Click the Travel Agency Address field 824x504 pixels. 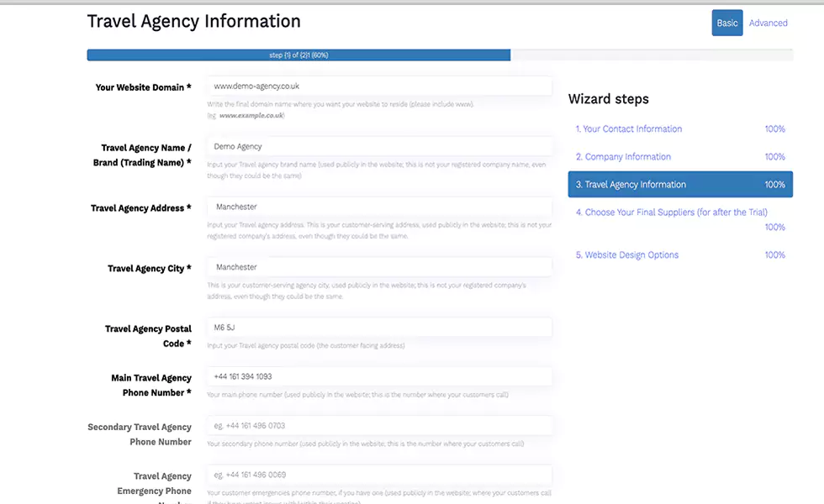pyautogui.click(x=378, y=207)
